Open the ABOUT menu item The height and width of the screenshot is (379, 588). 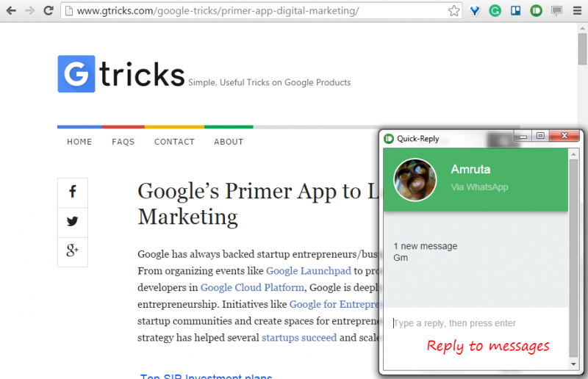(x=229, y=142)
